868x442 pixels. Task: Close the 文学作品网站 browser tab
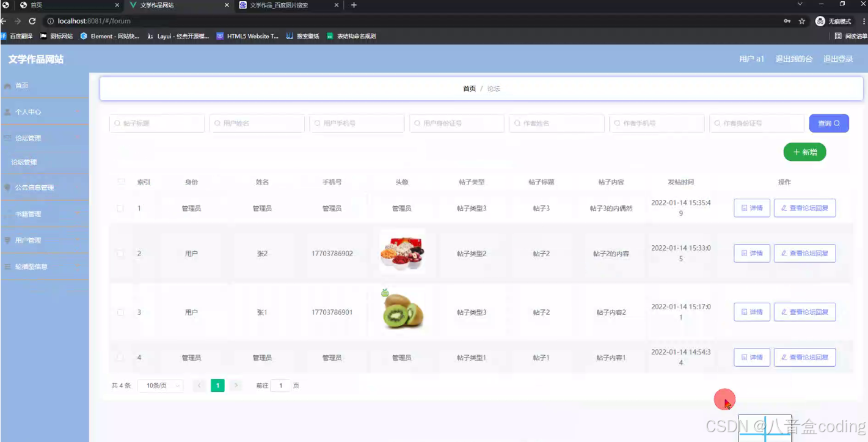pyautogui.click(x=227, y=5)
